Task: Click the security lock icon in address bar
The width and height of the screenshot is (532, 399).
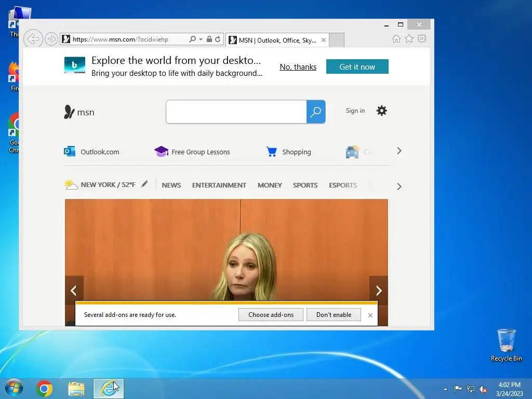Action: [209, 39]
